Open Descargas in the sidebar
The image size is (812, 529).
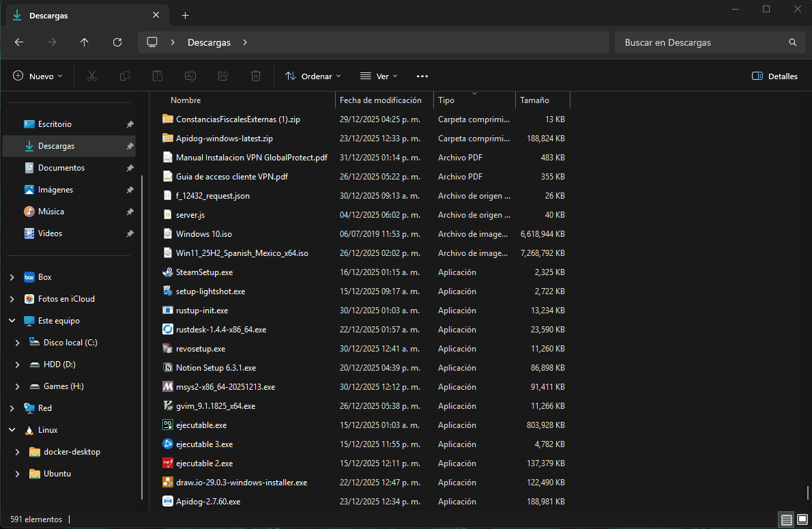coord(69,146)
